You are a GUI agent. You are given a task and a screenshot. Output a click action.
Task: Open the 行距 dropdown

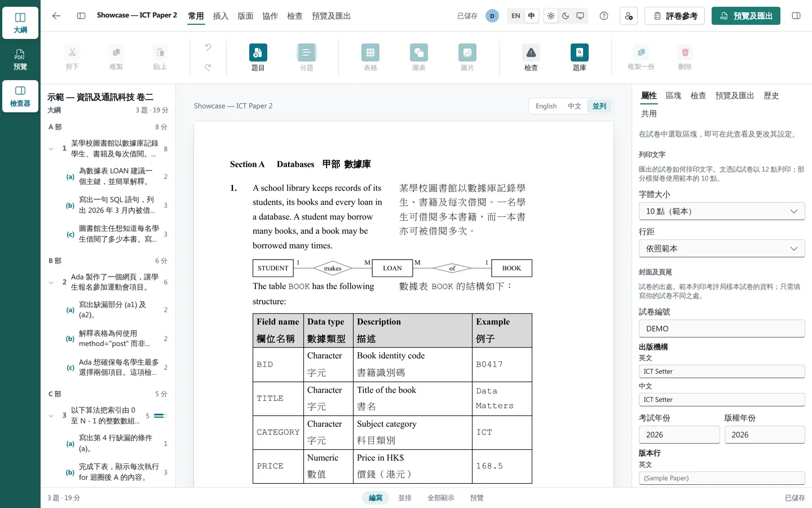tap(722, 248)
